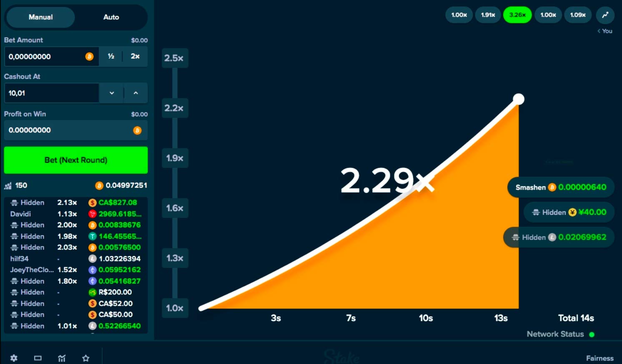Click the Total 14s time label
This screenshot has width=622, height=364.
tap(576, 318)
